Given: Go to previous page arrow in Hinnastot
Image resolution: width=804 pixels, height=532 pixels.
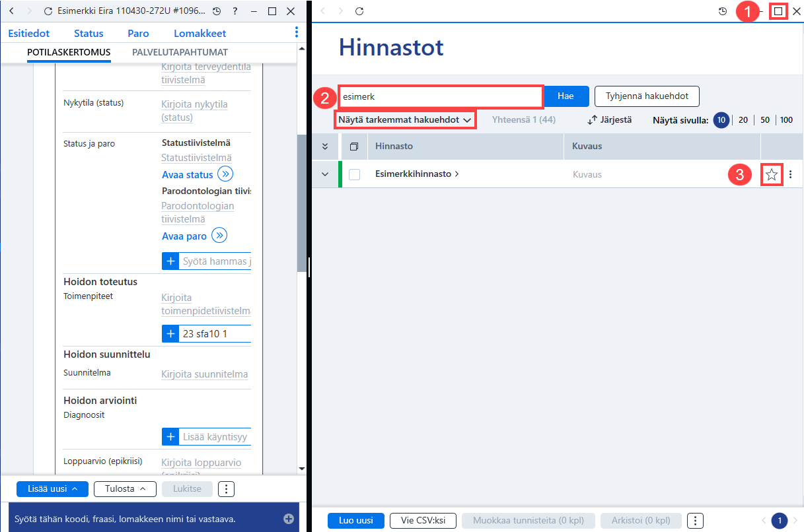Looking at the screenshot, I should coord(764,521).
